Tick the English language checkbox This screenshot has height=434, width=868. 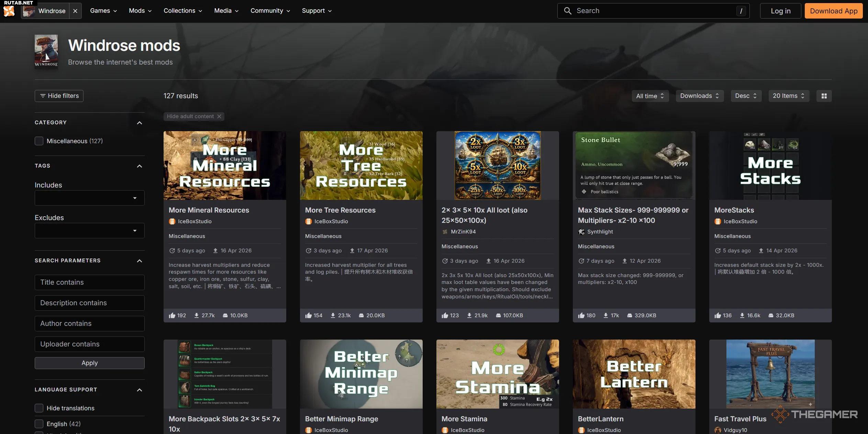coord(39,424)
